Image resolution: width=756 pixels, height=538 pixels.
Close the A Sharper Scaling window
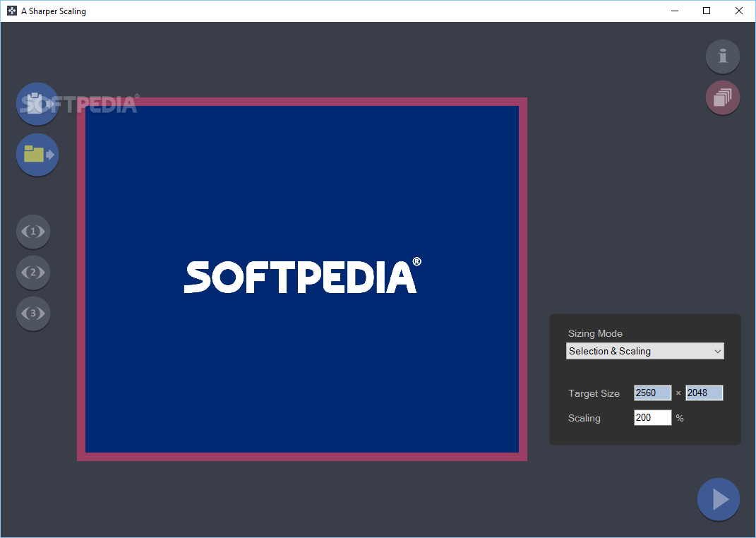click(738, 11)
